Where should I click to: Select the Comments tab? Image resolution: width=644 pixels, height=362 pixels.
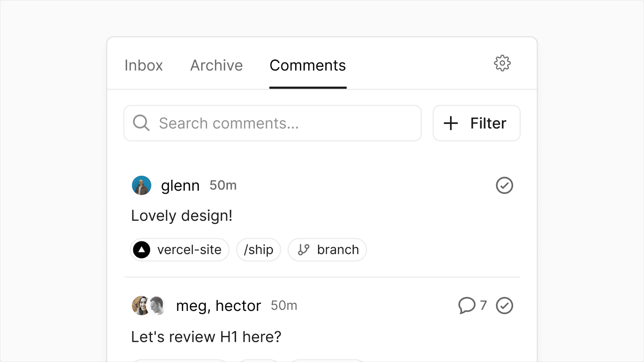tap(308, 65)
